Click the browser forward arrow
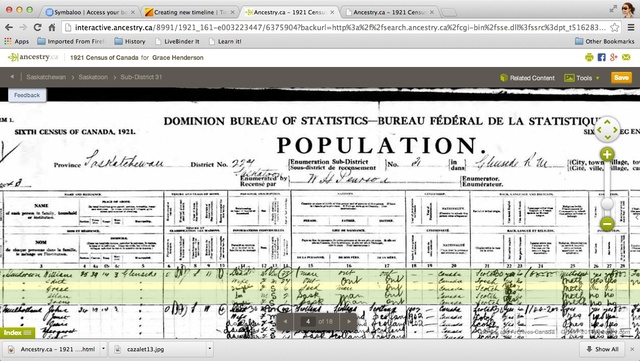640x361 pixels. click(23, 27)
